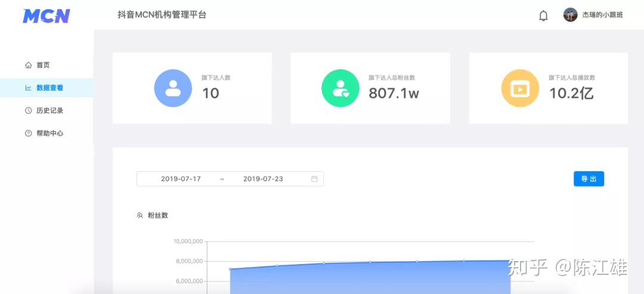Click username 杰瑞的小跟班
Screen dimensions: 644x294
click(602, 15)
